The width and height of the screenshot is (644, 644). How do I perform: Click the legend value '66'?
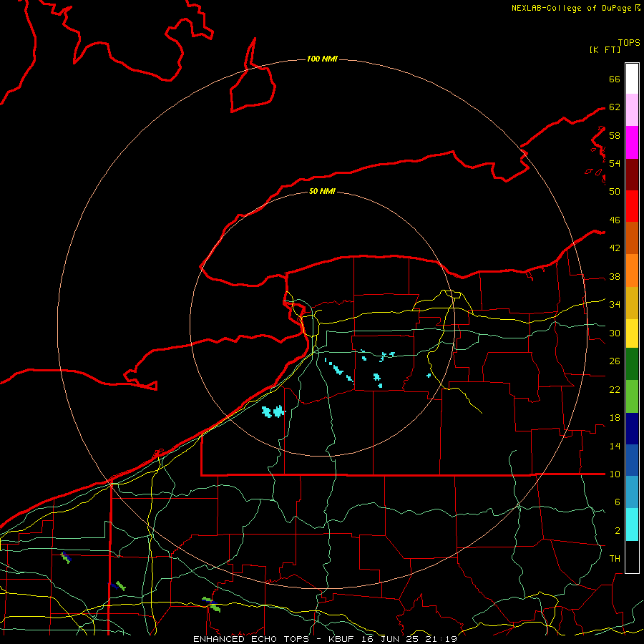point(615,79)
